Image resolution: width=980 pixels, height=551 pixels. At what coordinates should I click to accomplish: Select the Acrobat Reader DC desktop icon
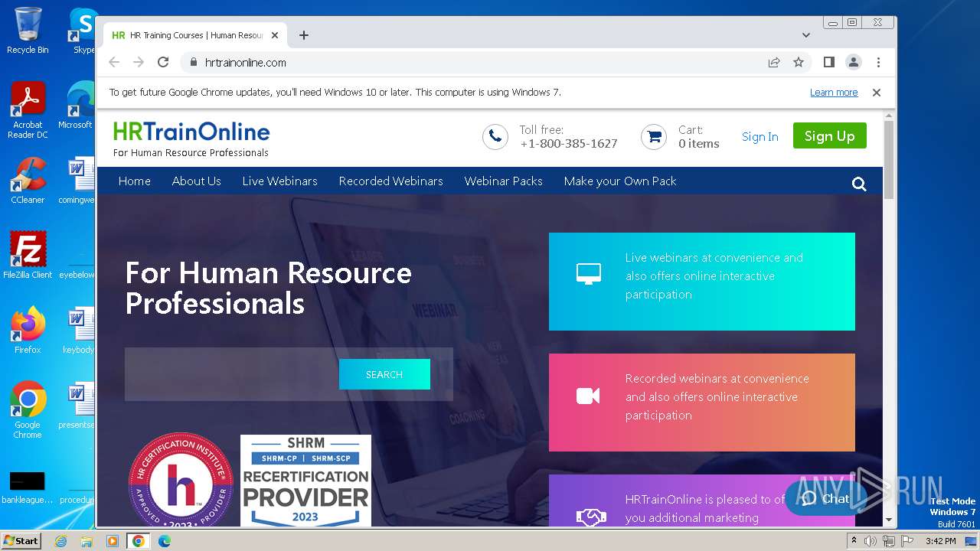pos(28,110)
